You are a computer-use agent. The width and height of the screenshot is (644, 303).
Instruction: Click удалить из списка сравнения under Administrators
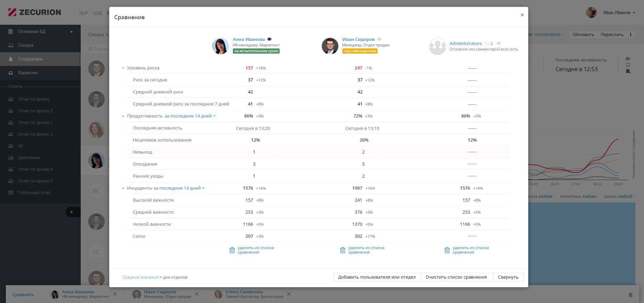tap(471, 250)
